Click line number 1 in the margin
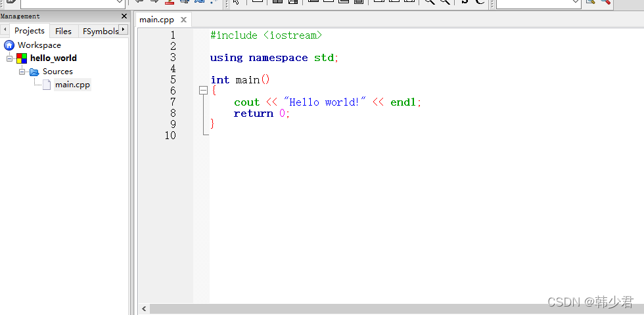Viewport: 644px width, 315px height. [172, 35]
